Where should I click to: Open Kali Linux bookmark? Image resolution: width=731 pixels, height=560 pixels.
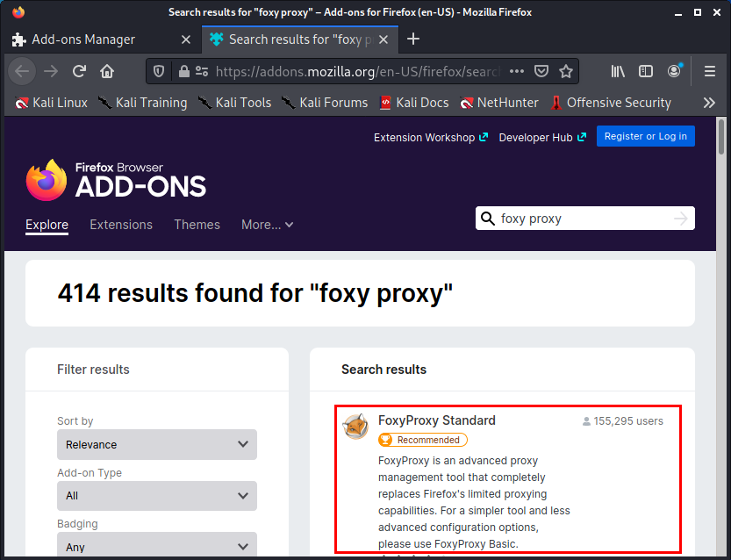tap(51, 103)
